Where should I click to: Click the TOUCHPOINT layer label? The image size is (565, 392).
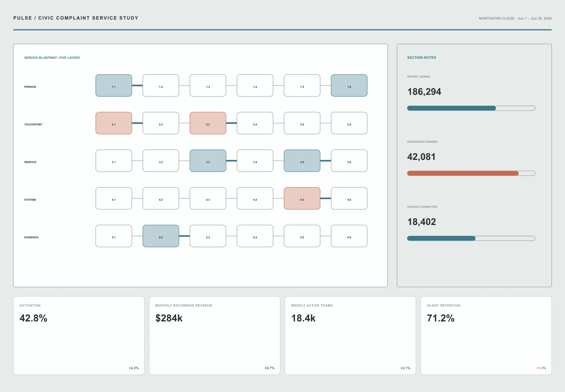tap(33, 125)
